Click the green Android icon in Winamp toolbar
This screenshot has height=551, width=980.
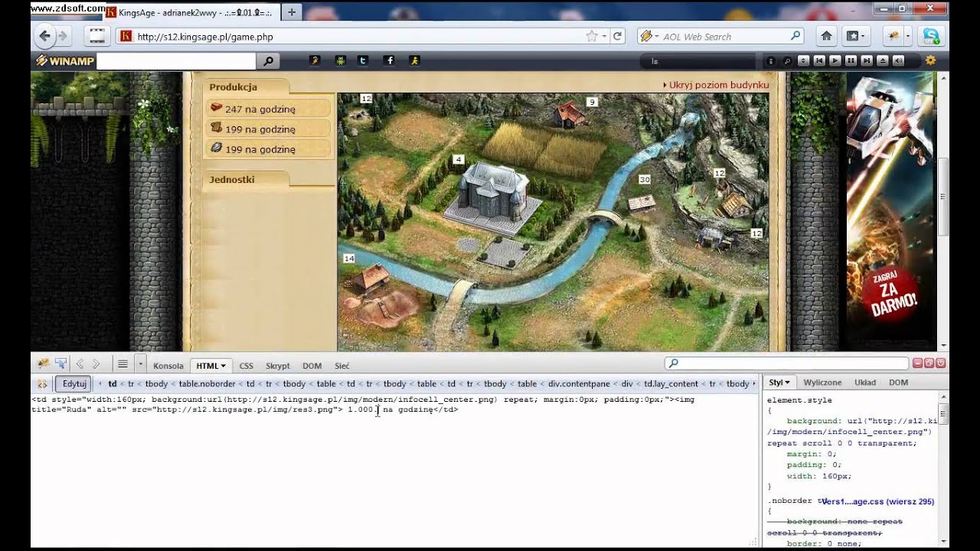pos(340,60)
